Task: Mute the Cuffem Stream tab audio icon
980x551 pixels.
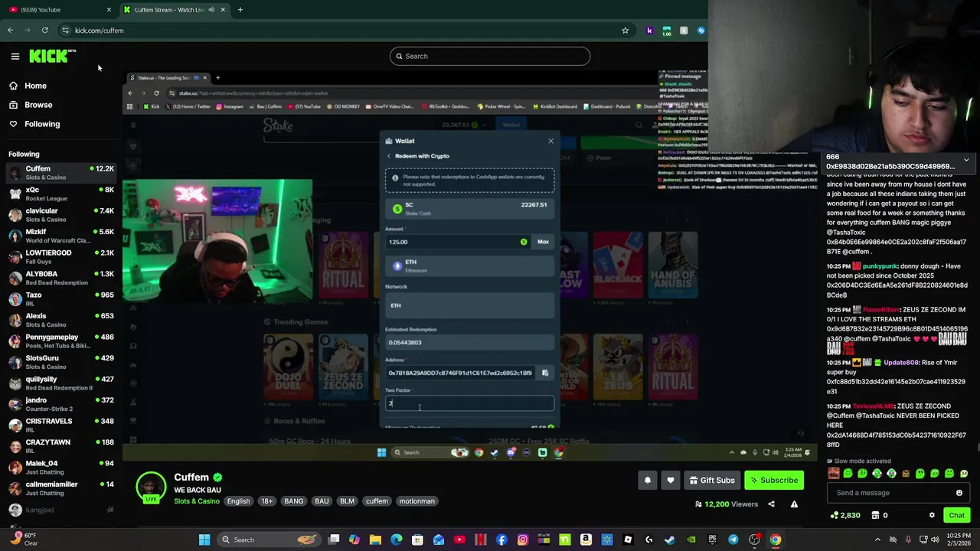Action: click(x=211, y=10)
